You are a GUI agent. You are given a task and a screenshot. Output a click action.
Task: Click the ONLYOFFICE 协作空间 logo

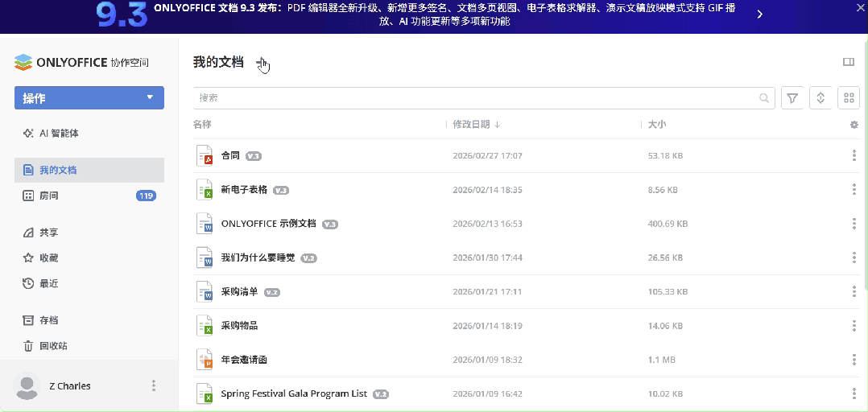pos(81,63)
